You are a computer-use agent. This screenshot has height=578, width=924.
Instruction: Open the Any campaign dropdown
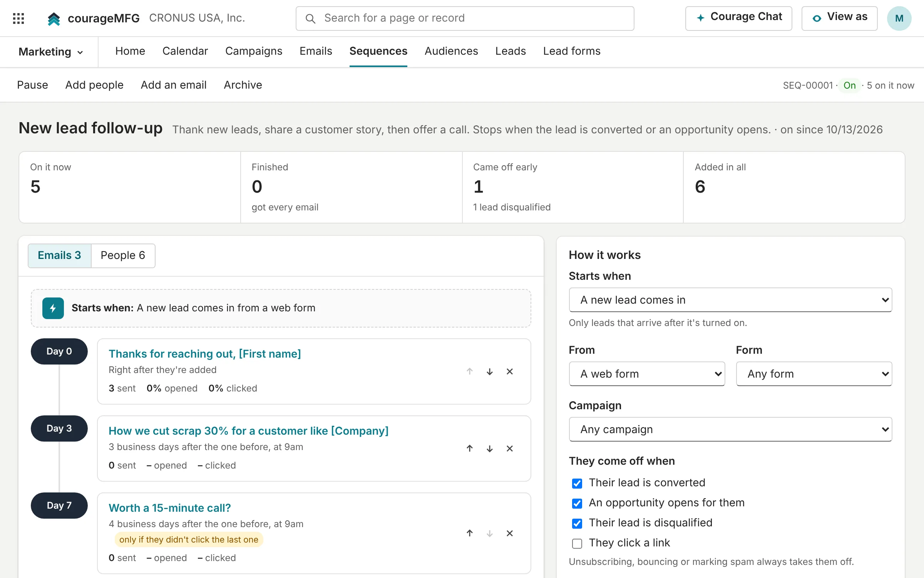(x=730, y=429)
